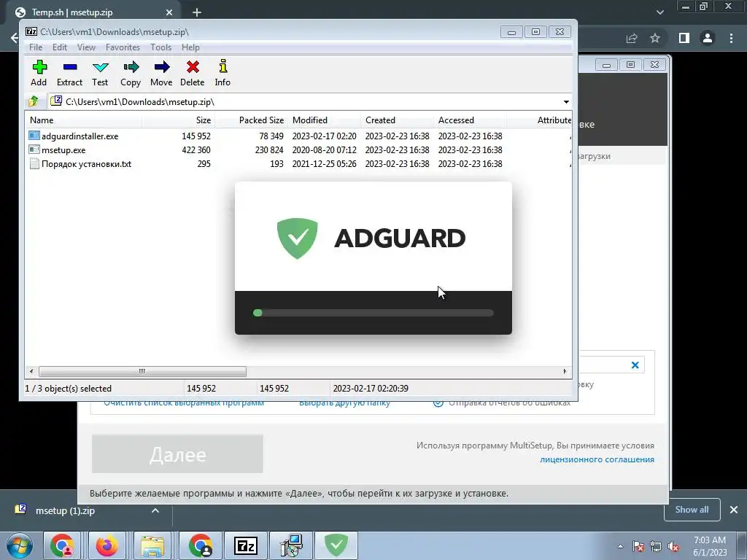This screenshot has height=560, width=747.
Task: Open the View menu
Action: (86, 47)
